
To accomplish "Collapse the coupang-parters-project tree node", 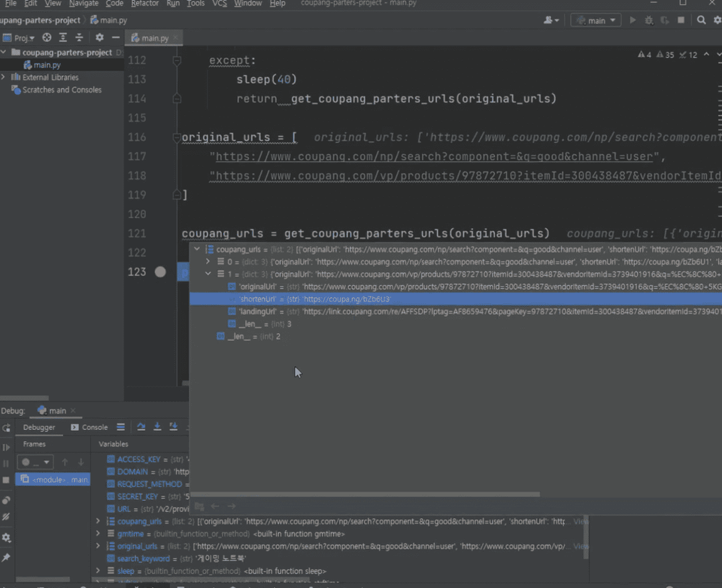I will pos(4,52).
